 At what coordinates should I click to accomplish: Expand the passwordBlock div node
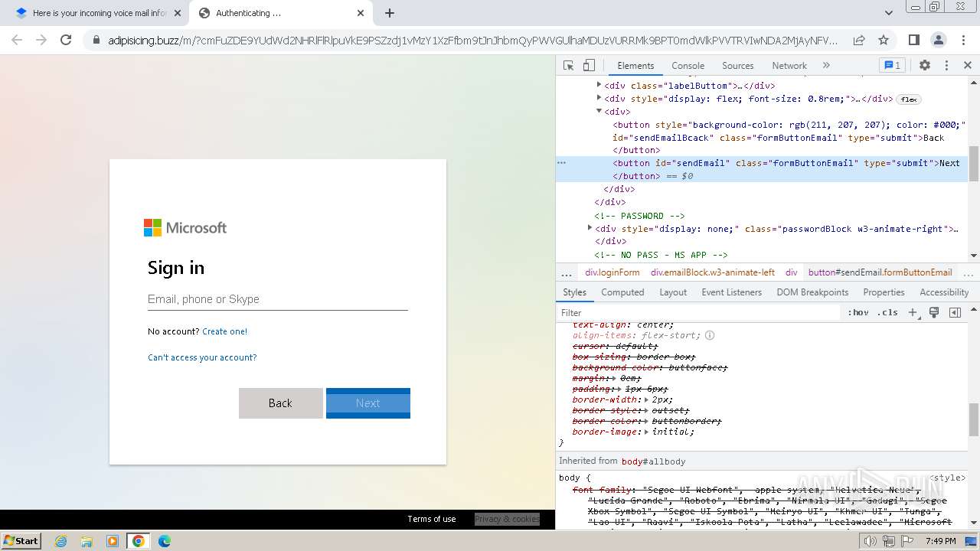[x=590, y=228]
